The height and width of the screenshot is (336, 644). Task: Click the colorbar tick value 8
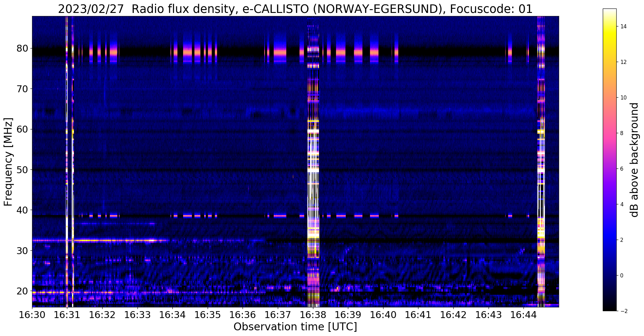pos(621,133)
